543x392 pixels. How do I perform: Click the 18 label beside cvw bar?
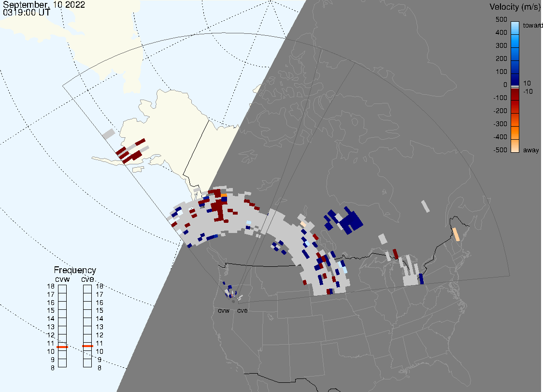[51, 286]
